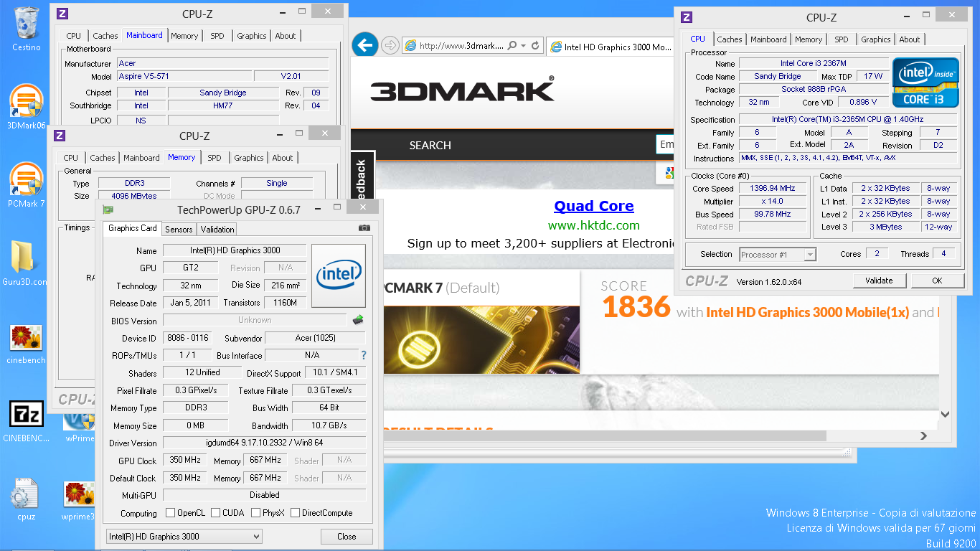Click the 1836 score value
Image resolution: width=980 pixels, height=551 pixels.
636,307
